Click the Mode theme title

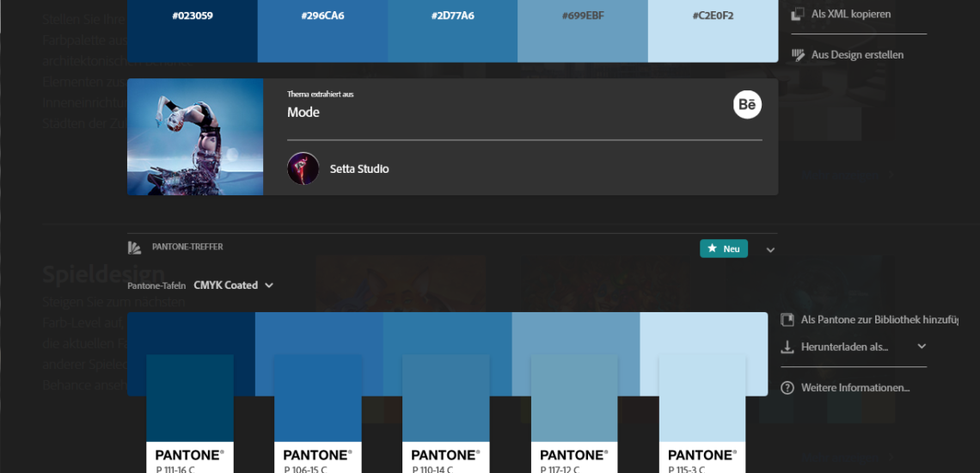click(x=303, y=113)
